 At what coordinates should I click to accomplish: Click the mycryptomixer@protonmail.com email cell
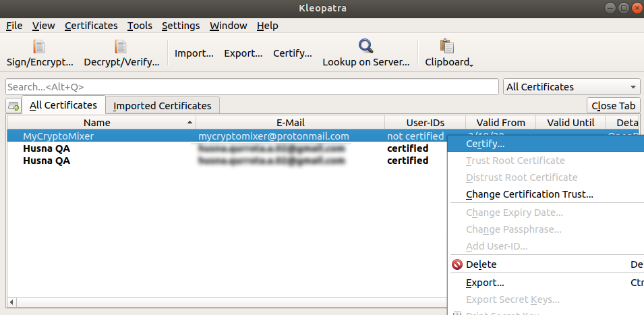click(x=274, y=136)
